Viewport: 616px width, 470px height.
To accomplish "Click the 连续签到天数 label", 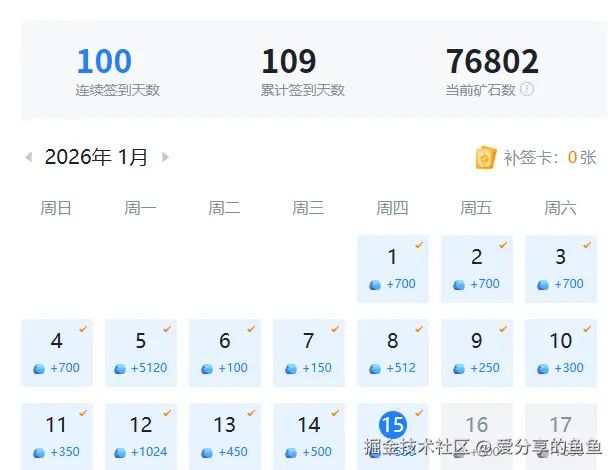I will click(x=118, y=90).
